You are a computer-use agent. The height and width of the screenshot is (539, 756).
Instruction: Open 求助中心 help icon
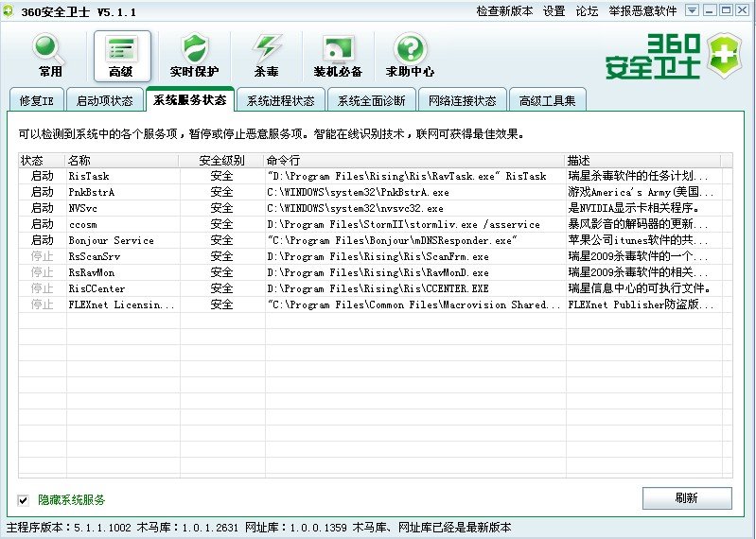click(410, 55)
